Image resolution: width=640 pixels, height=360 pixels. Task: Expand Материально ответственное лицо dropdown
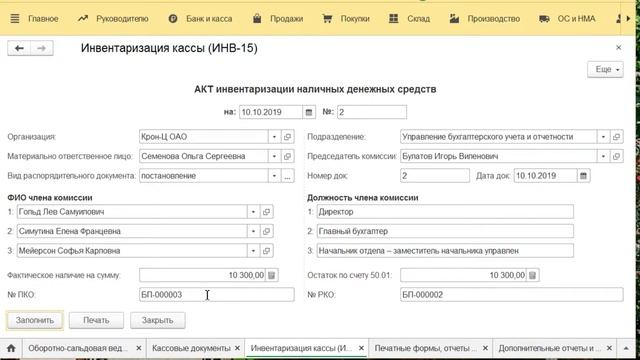(274, 156)
